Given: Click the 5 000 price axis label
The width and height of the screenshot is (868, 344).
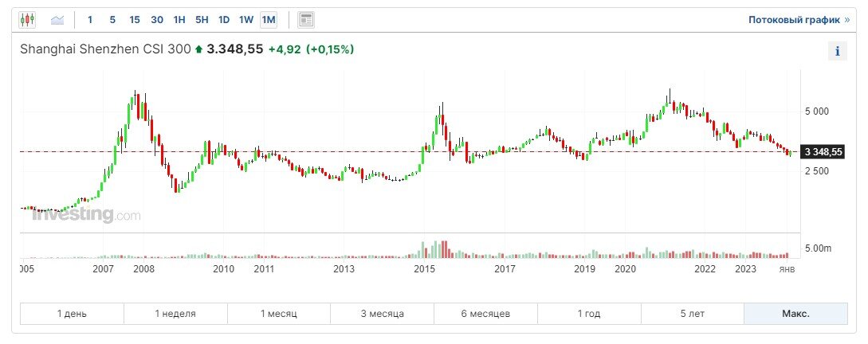Looking at the screenshot, I should coord(816,111).
